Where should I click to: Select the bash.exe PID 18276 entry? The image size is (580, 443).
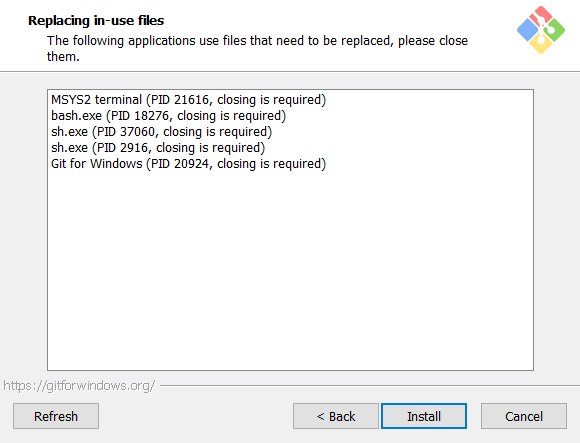coord(168,116)
